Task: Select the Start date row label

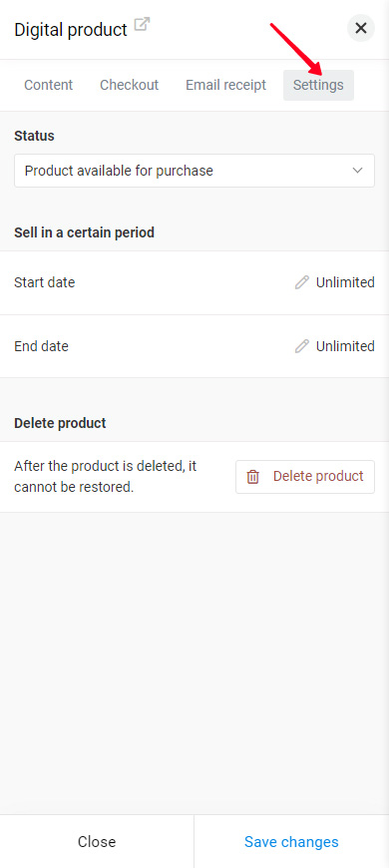Action: tap(44, 282)
